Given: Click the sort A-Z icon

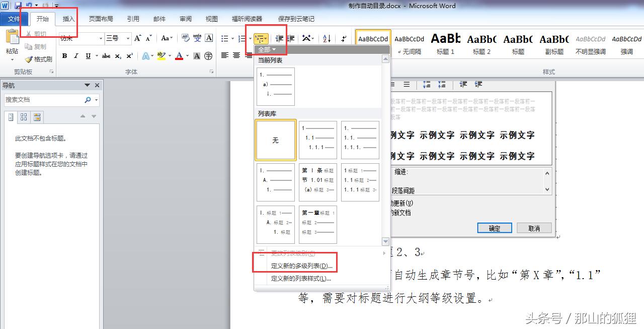Looking at the screenshot, I should (x=327, y=39).
